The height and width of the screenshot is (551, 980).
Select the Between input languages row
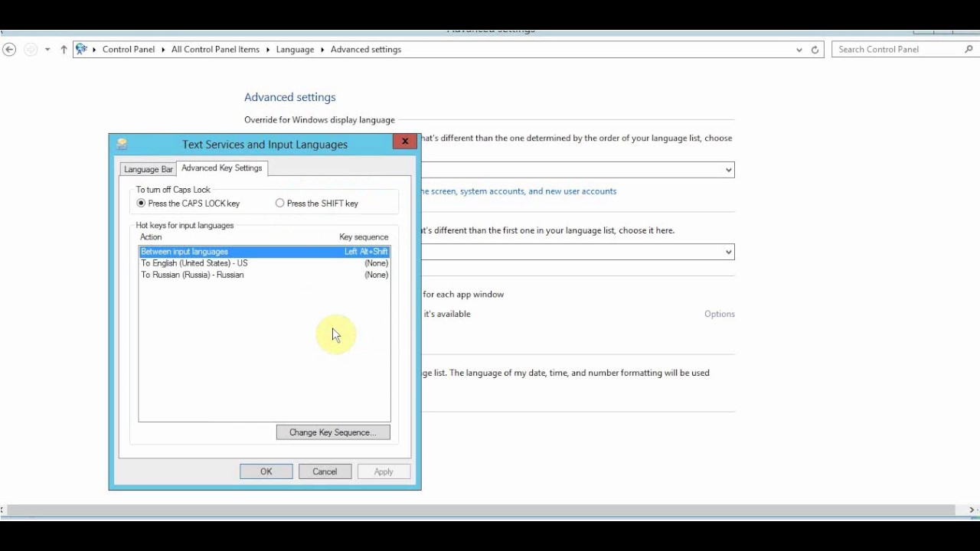pos(264,252)
